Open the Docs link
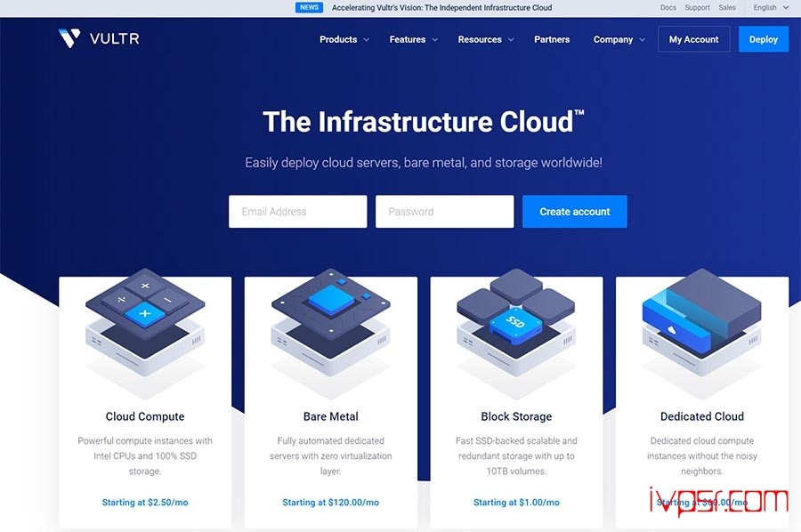Screen dimensions: 801x532 pyautogui.click(x=668, y=8)
